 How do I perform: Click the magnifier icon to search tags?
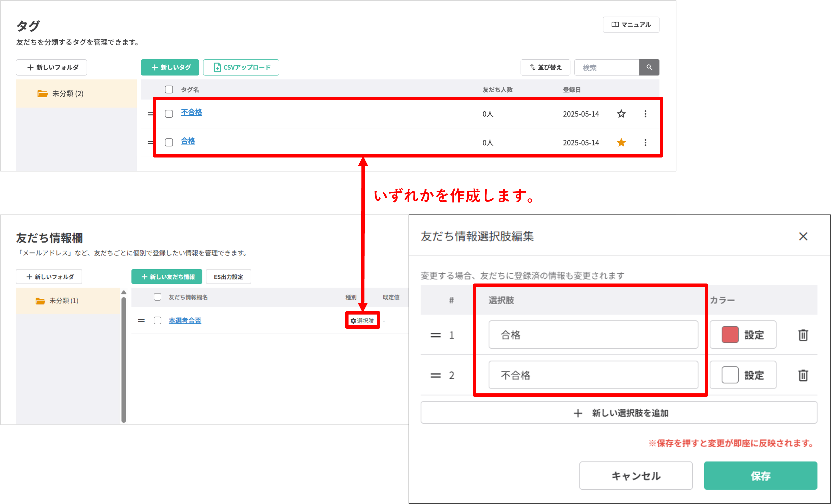click(x=649, y=67)
